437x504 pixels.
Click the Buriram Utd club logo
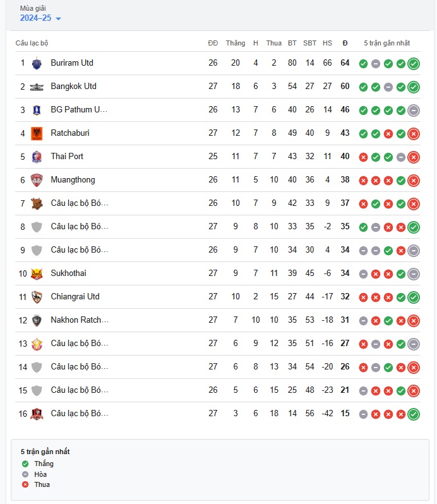[x=37, y=63]
